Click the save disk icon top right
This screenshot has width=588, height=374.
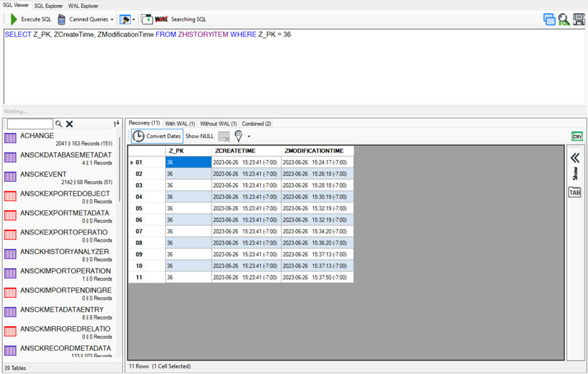579,19
